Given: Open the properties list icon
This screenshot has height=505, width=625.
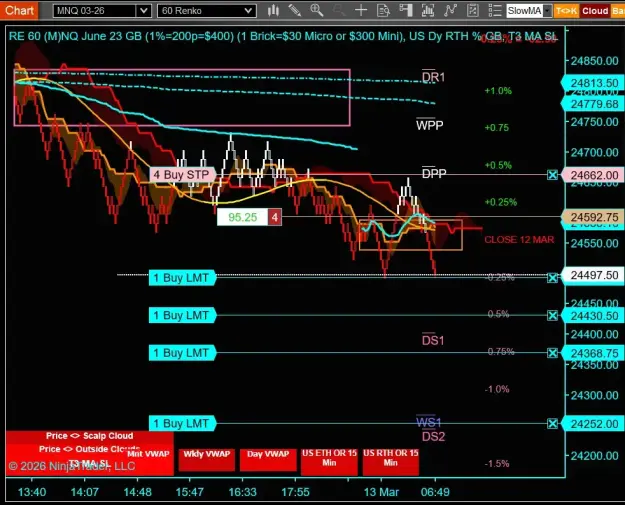Looking at the screenshot, I should tap(495, 11).
